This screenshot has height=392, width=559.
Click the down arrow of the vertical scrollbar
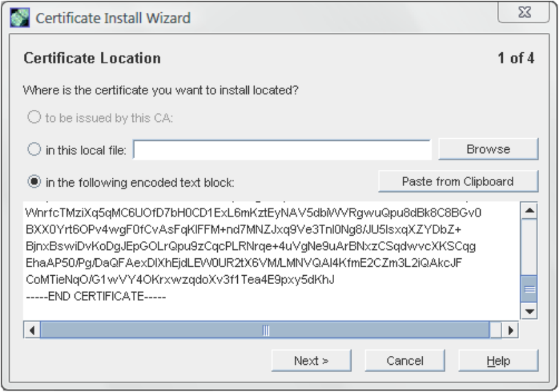tap(529, 311)
